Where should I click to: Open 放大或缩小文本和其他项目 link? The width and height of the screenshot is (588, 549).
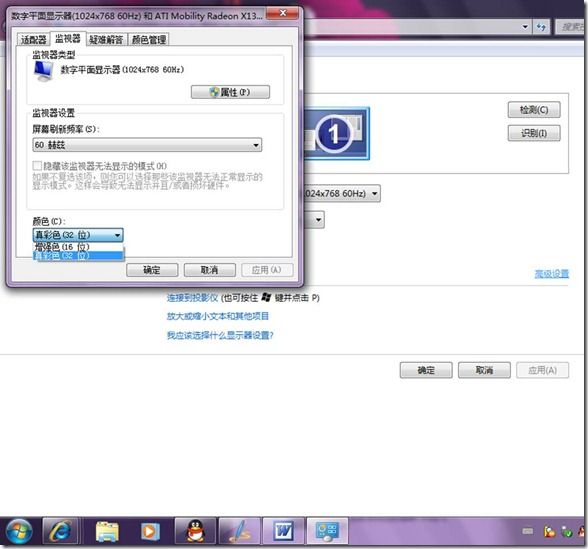click(218, 316)
